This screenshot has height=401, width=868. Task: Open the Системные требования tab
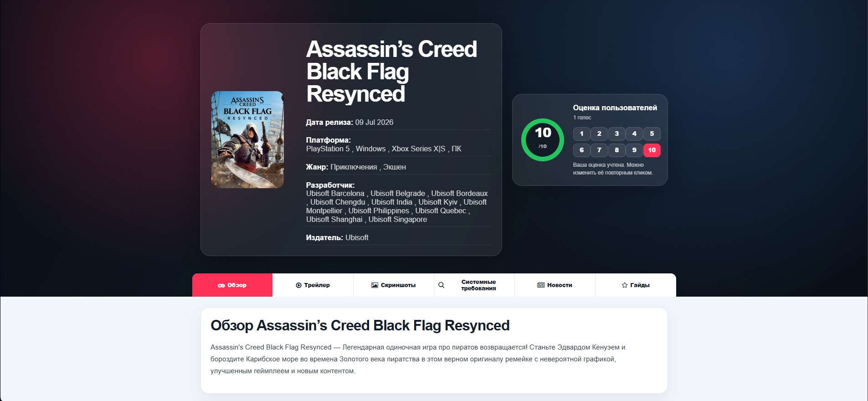coord(474,285)
